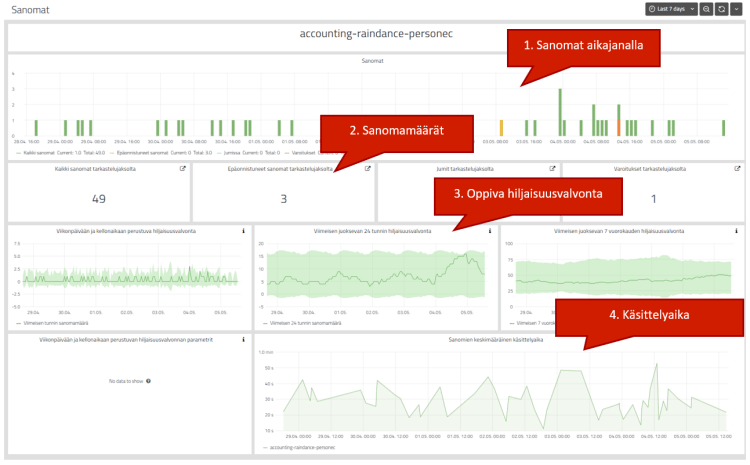Open 'Varoitukset tarkastelujaksolta' panel title menu
750x465 pixels.
point(650,169)
